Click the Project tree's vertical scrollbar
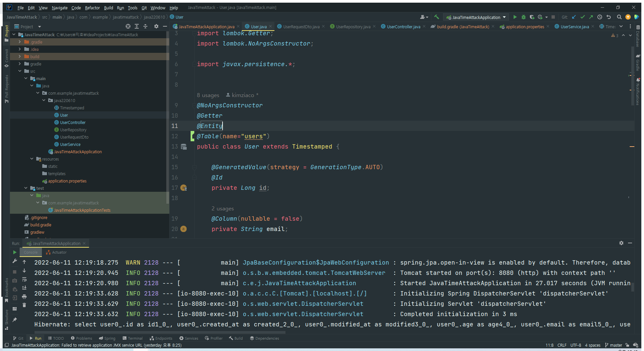Screen dimensions: 644x351 pos(168,118)
